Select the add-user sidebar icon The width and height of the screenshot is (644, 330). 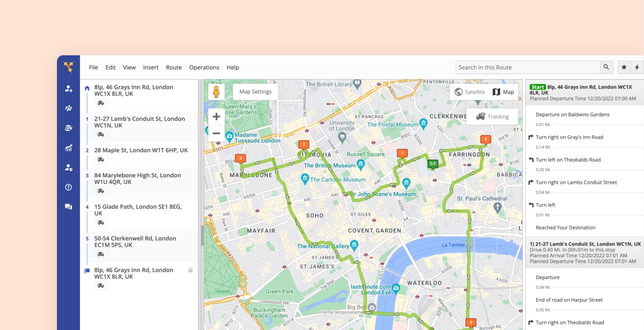point(68,88)
